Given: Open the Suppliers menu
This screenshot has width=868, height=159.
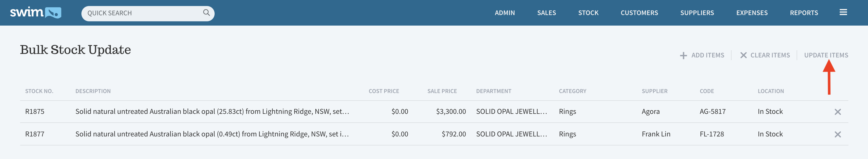Looking at the screenshot, I should click(697, 13).
